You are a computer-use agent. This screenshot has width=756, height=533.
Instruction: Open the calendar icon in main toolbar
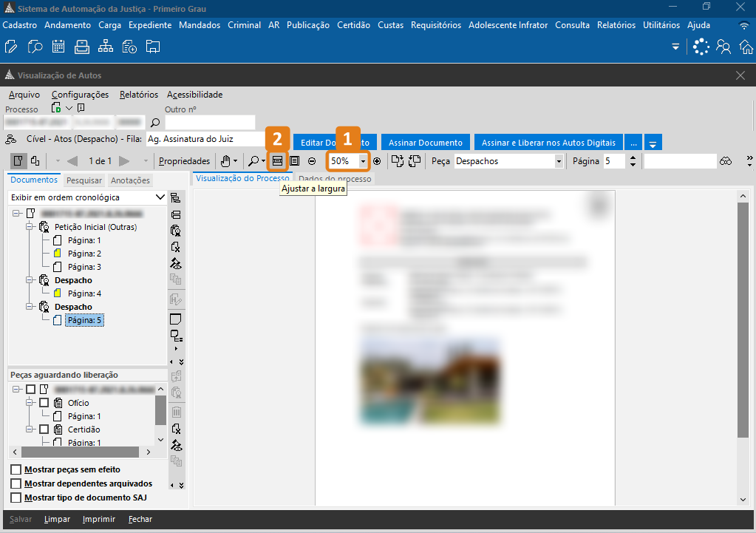coord(58,47)
